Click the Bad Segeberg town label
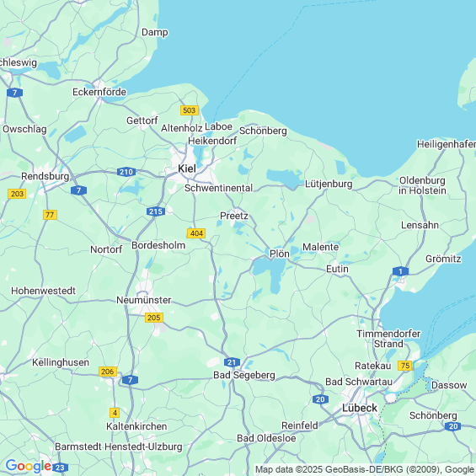The height and width of the screenshot is (476, 476). click(244, 375)
